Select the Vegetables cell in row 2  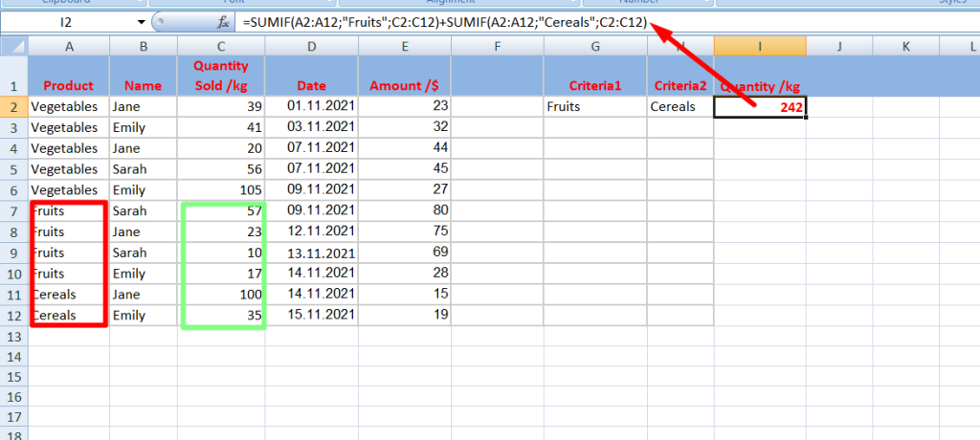[x=69, y=106]
